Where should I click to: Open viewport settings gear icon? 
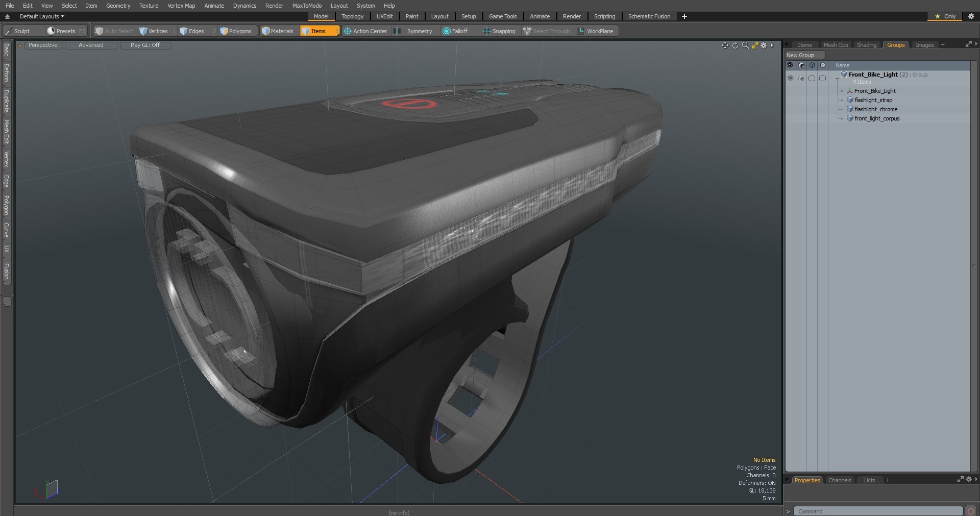[x=764, y=45]
